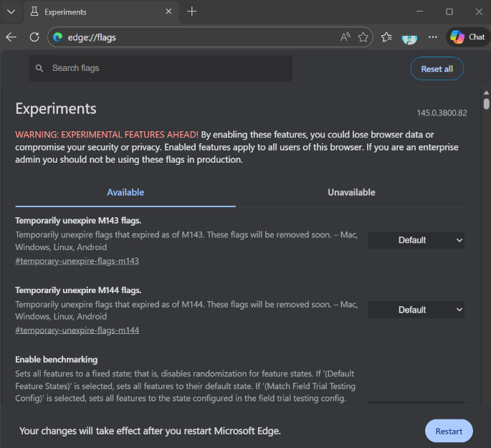Open Settings and more ellipsis menu
The height and width of the screenshot is (448, 491).
point(433,37)
